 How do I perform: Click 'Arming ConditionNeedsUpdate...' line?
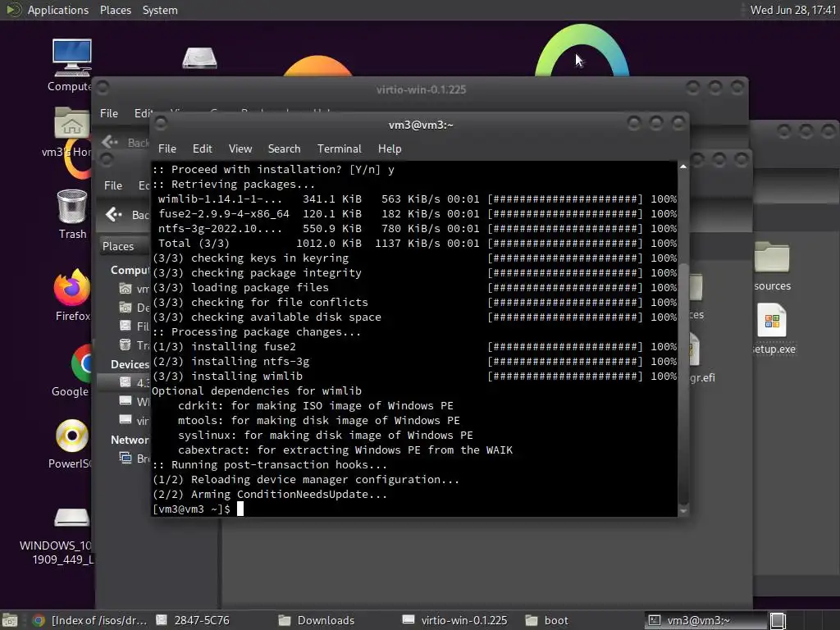click(269, 495)
